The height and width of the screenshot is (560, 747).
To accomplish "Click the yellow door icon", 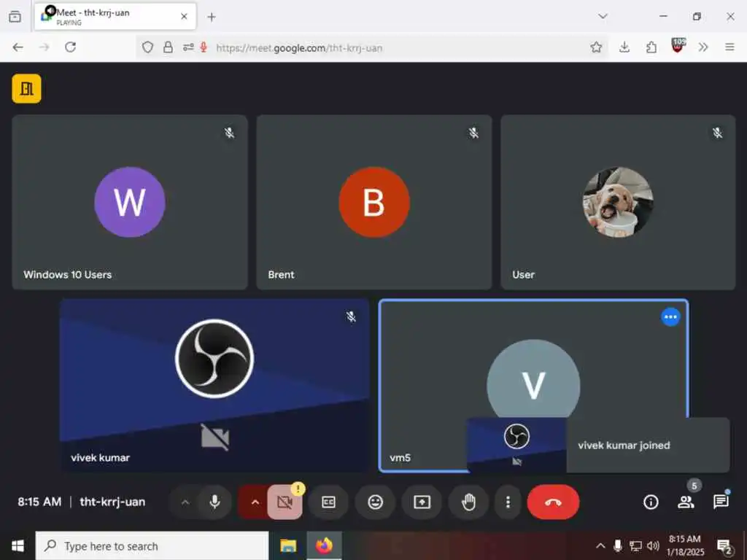I will 27,88.
